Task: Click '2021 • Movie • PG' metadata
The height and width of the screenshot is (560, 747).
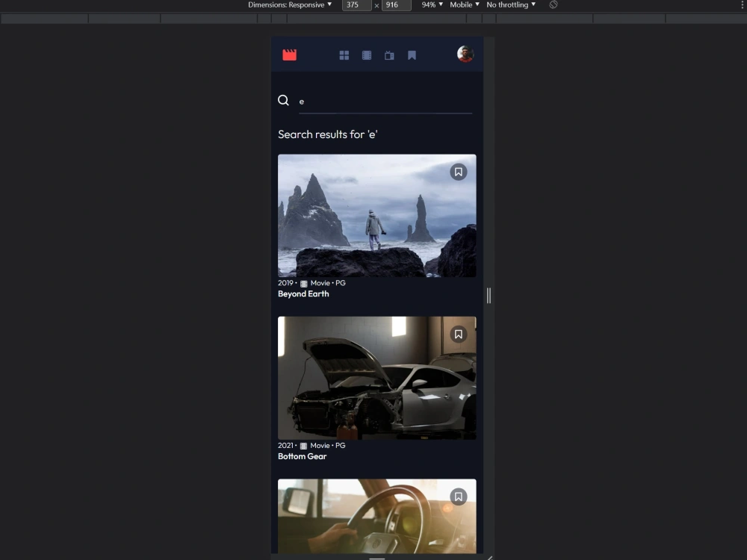Action: click(311, 445)
